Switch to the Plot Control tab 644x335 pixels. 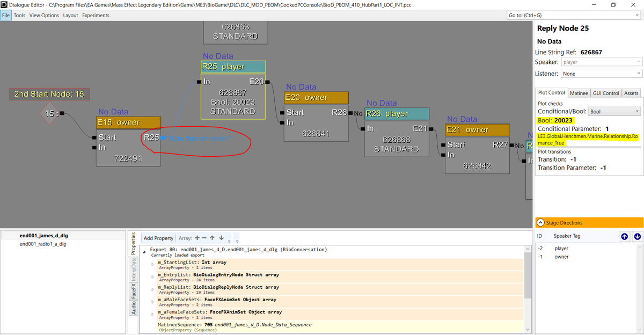pos(551,93)
